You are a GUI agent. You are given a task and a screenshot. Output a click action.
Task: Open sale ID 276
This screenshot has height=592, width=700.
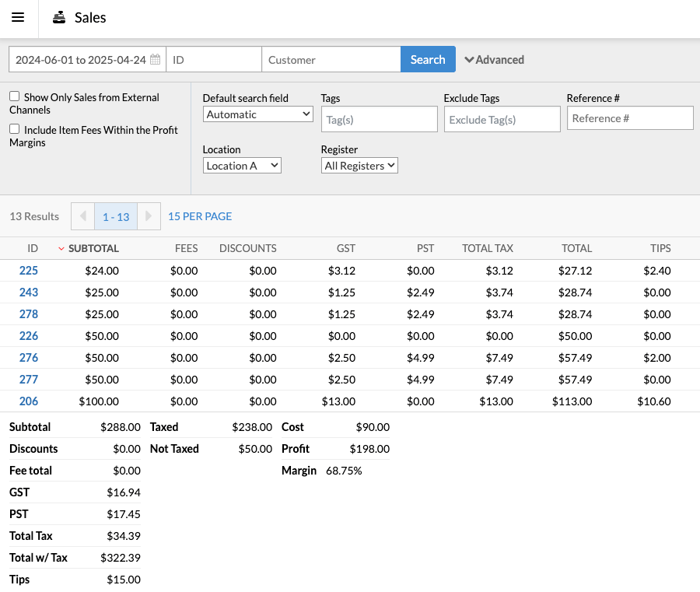click(x=29, y=358)
